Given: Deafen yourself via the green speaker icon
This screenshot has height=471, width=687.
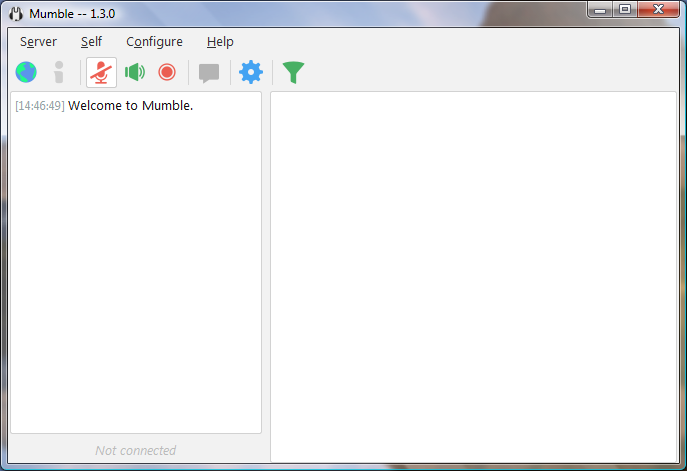Looking at the screenshot, I should pyautogui.click(x=135, y=72).
